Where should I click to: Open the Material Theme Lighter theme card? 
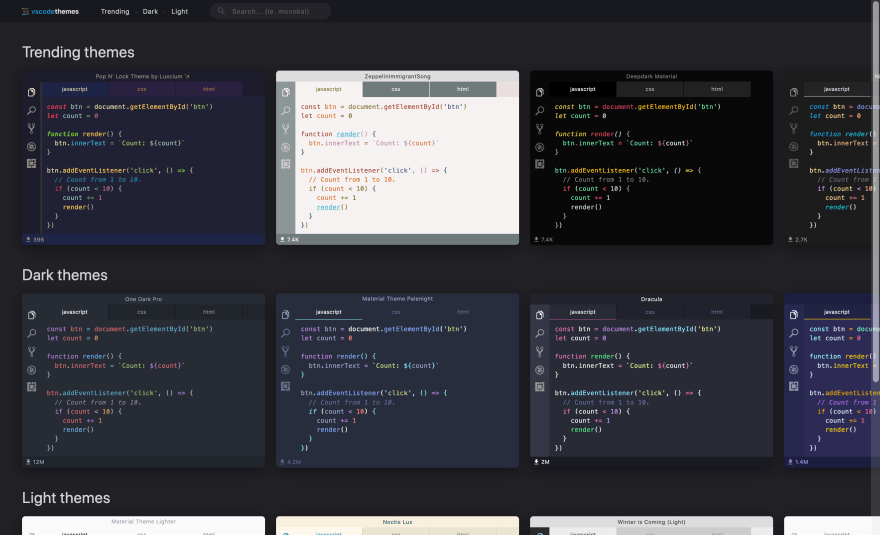(143, 525)
